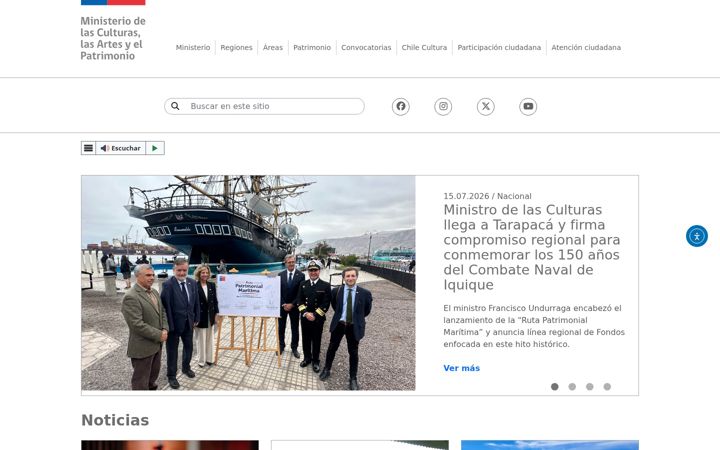Open Atención ciudadana menu item

pyautogui.click(x=586, y=47)
